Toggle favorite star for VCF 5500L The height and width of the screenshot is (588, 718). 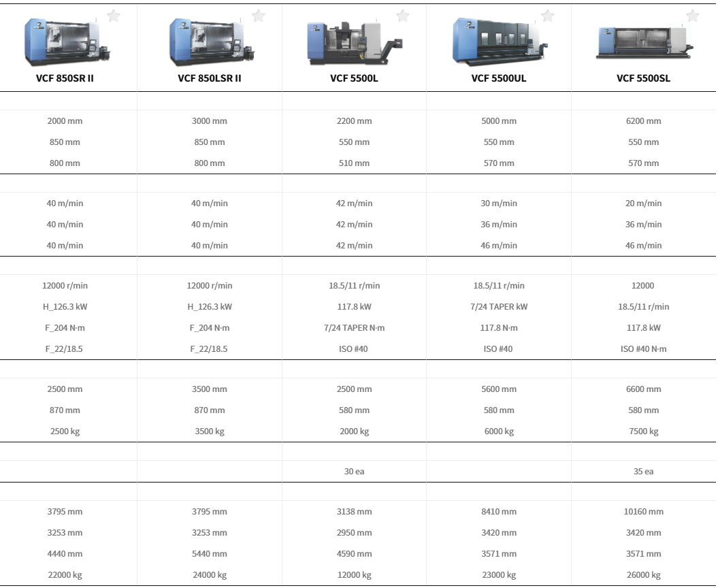click(x=403, y=16)
